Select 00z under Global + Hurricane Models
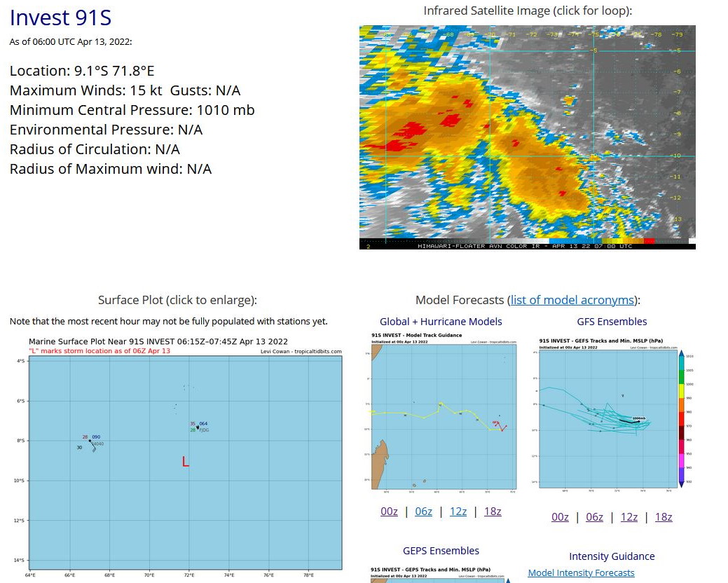This screenshot has width=728, height=583. click(389, 512)
